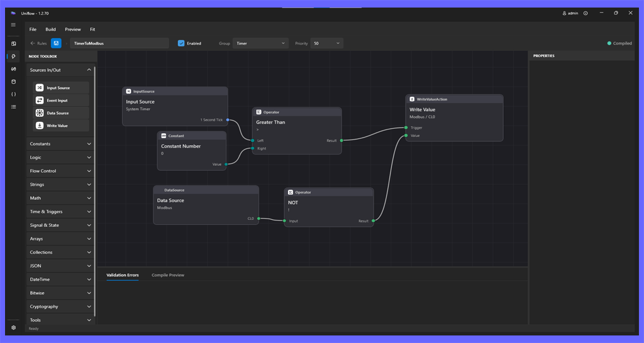Click the Data Source toolbox icon
644x343 pixels.
(40, 113)
